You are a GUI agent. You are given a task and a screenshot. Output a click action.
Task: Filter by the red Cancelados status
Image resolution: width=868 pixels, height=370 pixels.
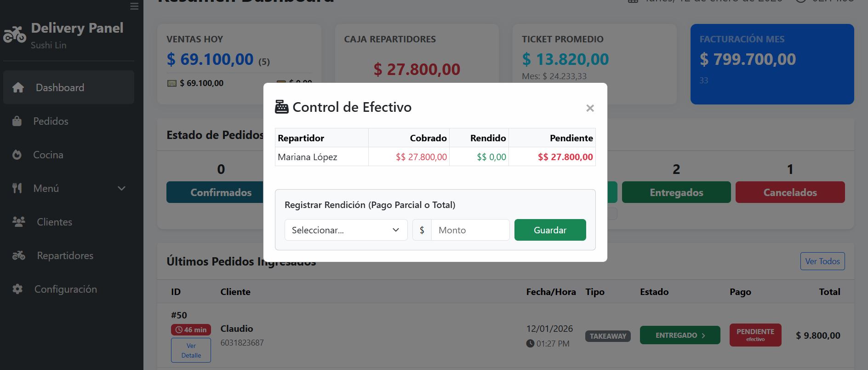coord(790,192)
